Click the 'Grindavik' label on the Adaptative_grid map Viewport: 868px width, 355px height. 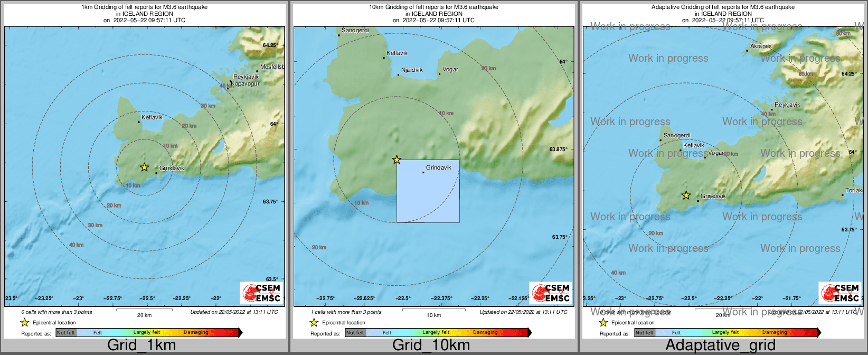(x=713, y=196)
